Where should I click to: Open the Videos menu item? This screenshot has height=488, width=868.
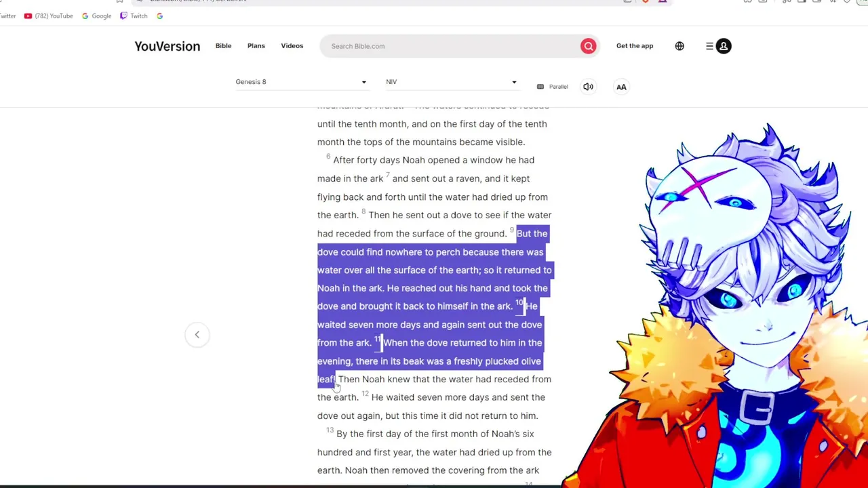click(292, 45)
